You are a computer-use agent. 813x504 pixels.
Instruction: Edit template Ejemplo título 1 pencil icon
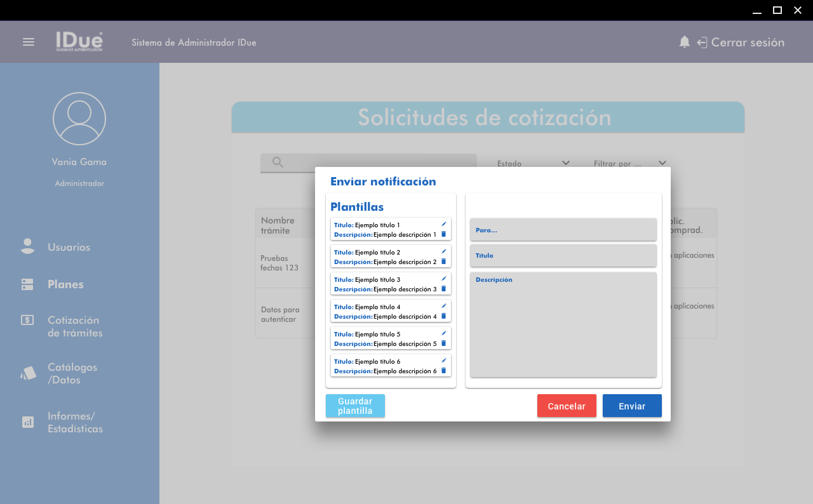coord(444,224)
